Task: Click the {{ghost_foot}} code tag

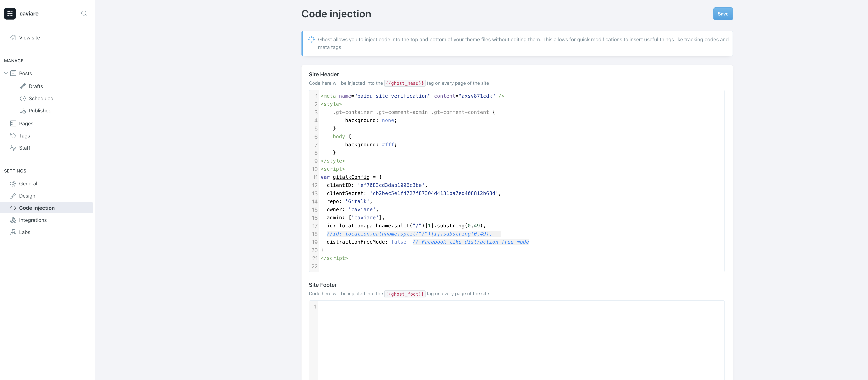Action: (x=405, y=294)
